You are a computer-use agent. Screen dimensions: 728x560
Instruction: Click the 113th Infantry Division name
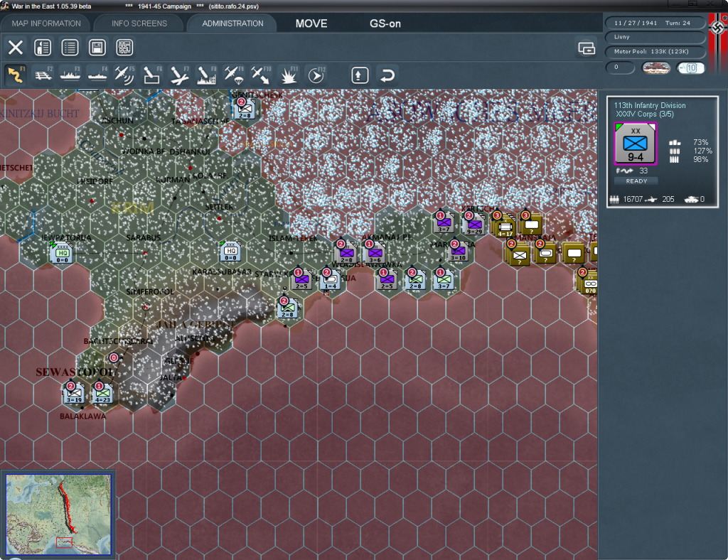click(x=650, y=105)
